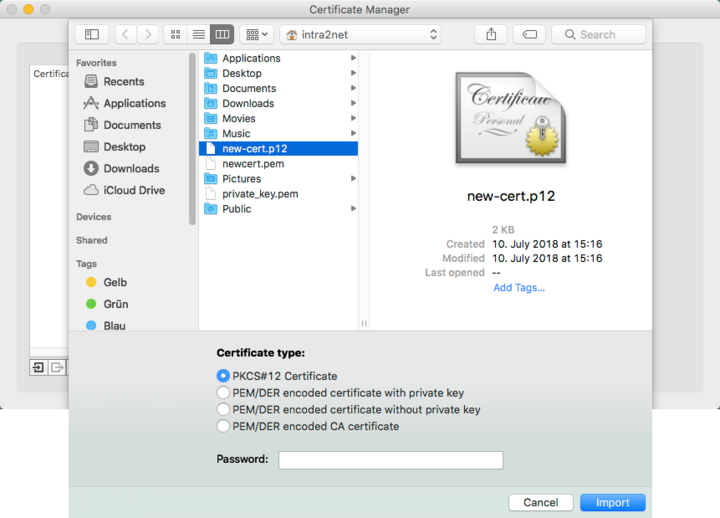Expand the Documents folder arrow
This screenshot has height=518, width=720.
[x=353, y=88]
